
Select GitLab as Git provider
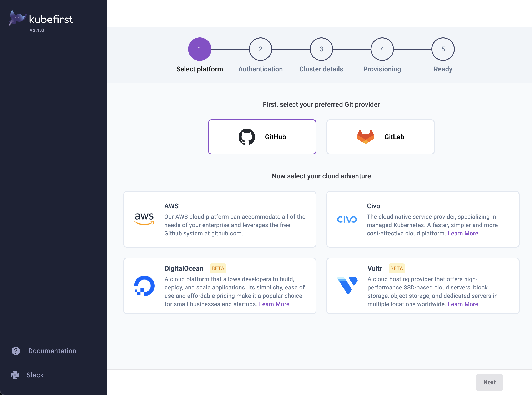pyautogui.click(x=380, y=137)
